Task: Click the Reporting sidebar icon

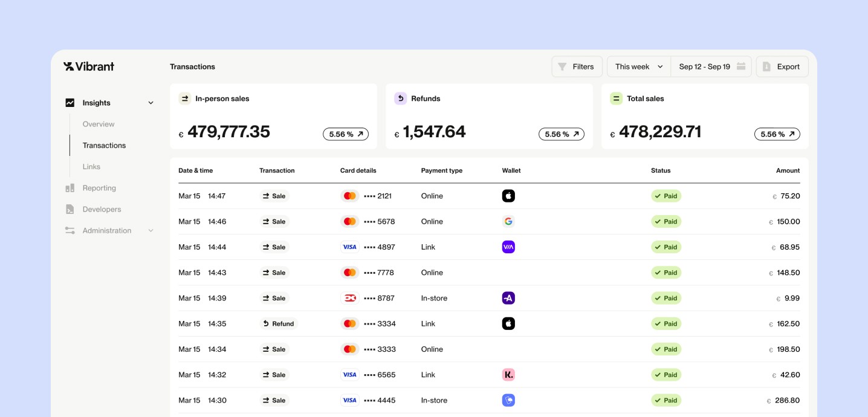Action: 70,188
